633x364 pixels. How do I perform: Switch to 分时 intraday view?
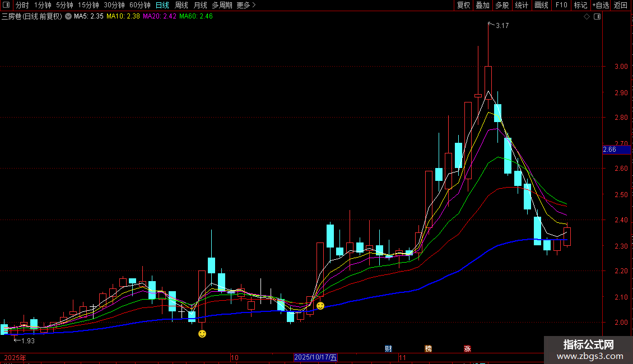[x=22, y=5]
